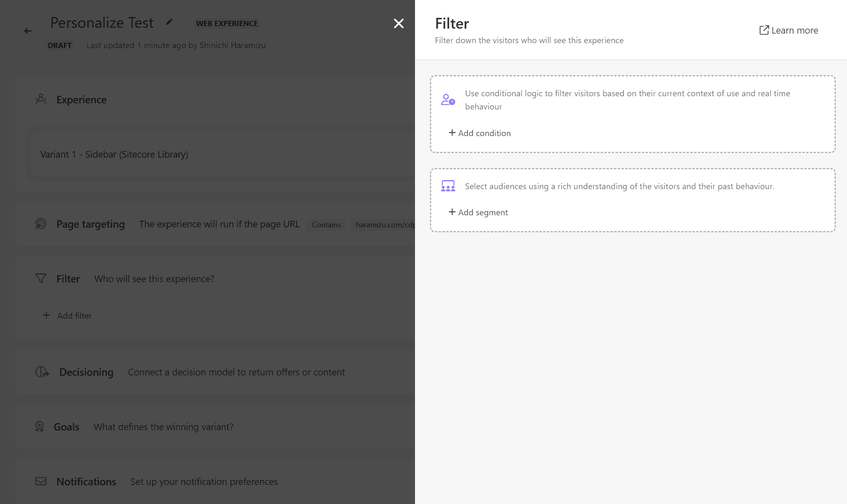Click Add condition button

click(480, 133)
